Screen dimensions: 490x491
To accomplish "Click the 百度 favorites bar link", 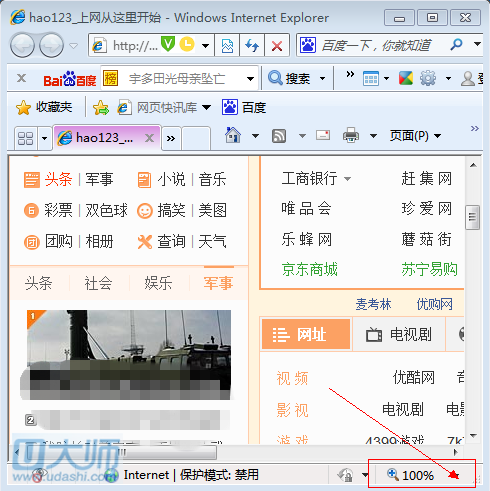I will (244, 108).
